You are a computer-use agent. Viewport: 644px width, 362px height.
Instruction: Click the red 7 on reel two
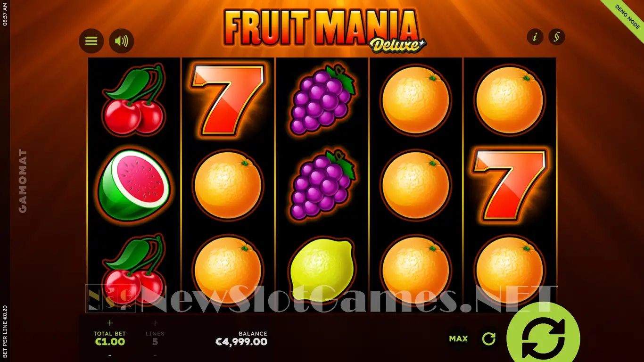point(227,100)
